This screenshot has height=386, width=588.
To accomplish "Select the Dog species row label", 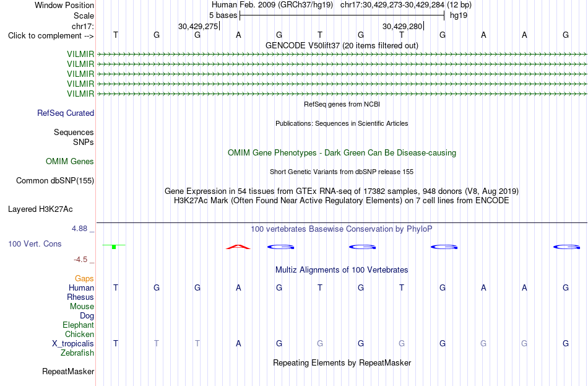I will [x=87, y=316].
